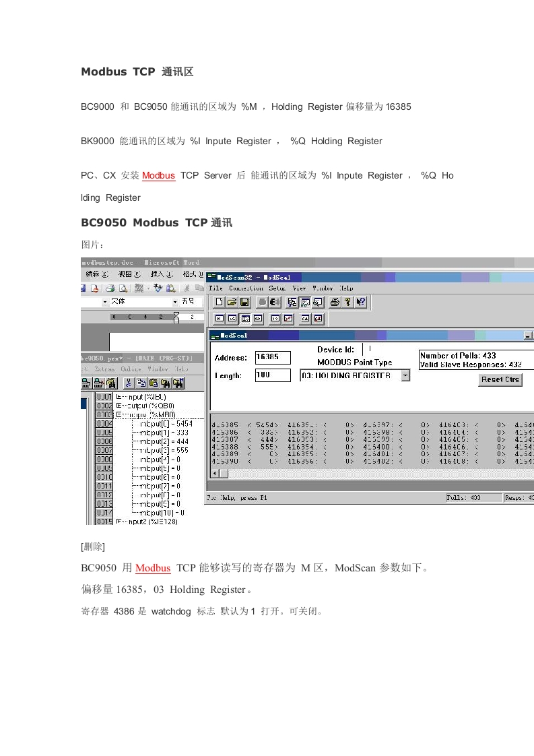Click the context Help arrow icon in ModScan32

coord(360,303)
